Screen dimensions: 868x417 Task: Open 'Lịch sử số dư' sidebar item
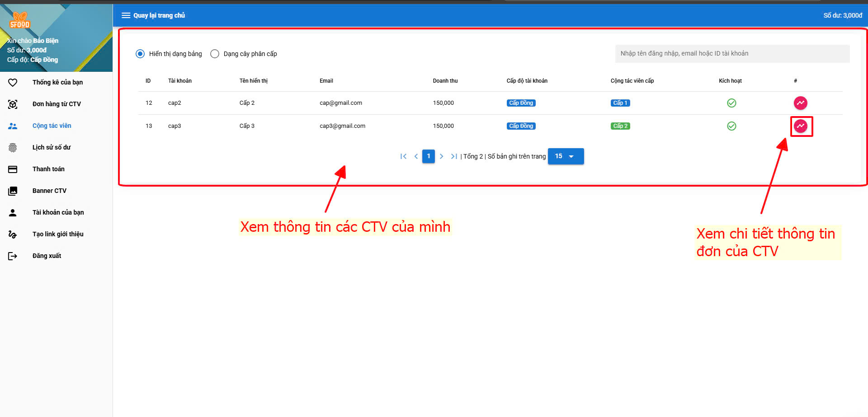[52, 147]
